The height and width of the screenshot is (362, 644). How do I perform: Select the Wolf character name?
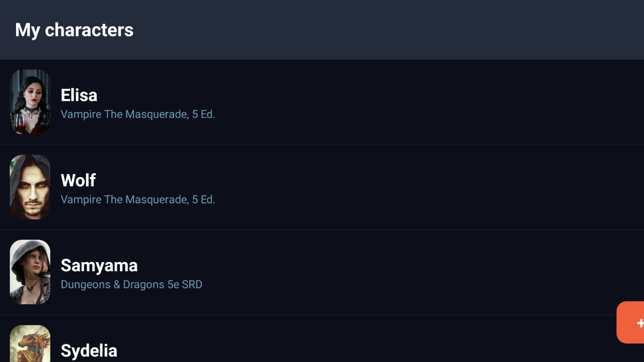[x=78, y=181]
